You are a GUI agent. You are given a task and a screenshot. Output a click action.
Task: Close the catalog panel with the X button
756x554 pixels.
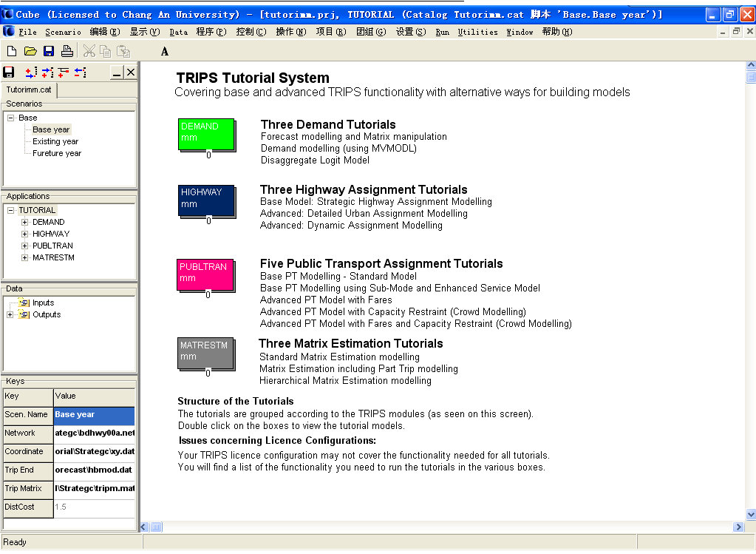click(x=131, y=72)
